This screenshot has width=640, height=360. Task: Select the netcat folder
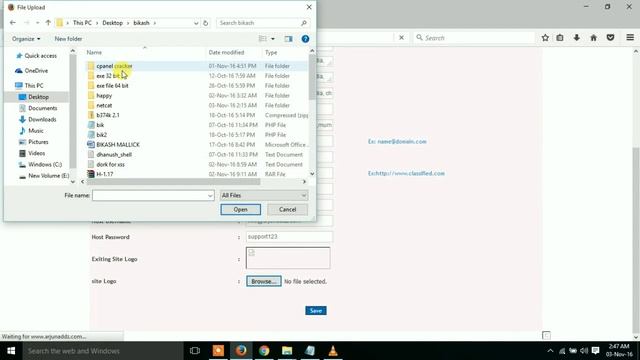[104, 105]
